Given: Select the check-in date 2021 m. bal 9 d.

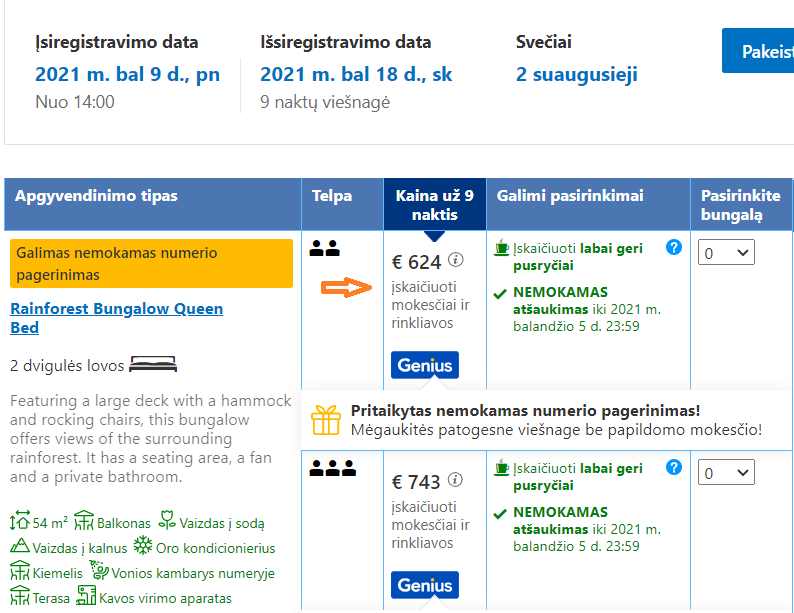Looking at the screenshot, I should [127, 74].
